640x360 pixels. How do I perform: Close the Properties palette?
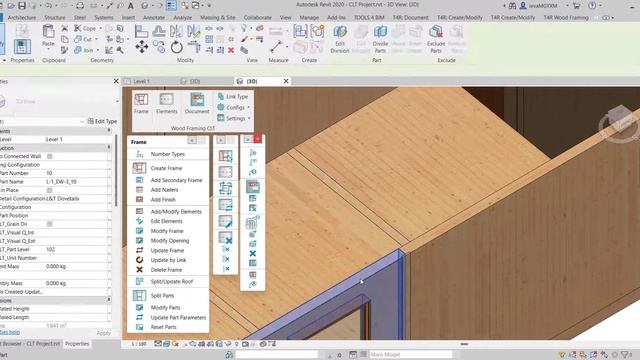click(x=116, y=81)
